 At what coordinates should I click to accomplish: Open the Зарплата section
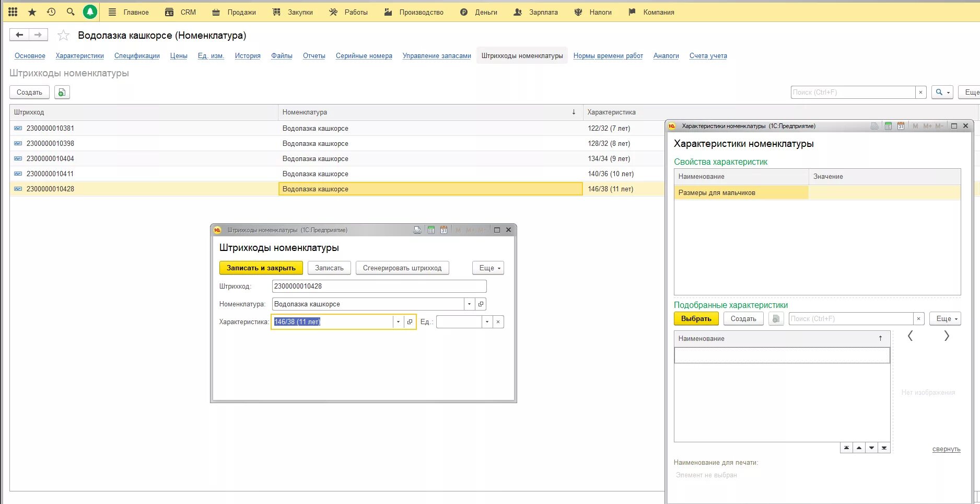pyautogui.click(x=535, y=12)
